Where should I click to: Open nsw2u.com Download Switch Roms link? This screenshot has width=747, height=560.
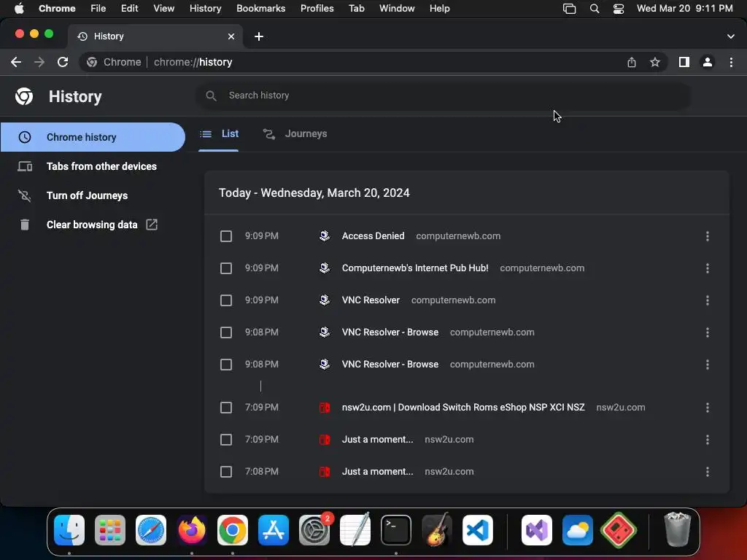(463, 408)
